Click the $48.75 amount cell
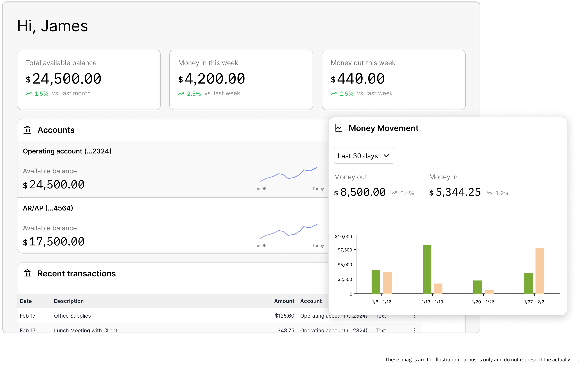Screen dimensions: 588x368 (x=286, y=330)
